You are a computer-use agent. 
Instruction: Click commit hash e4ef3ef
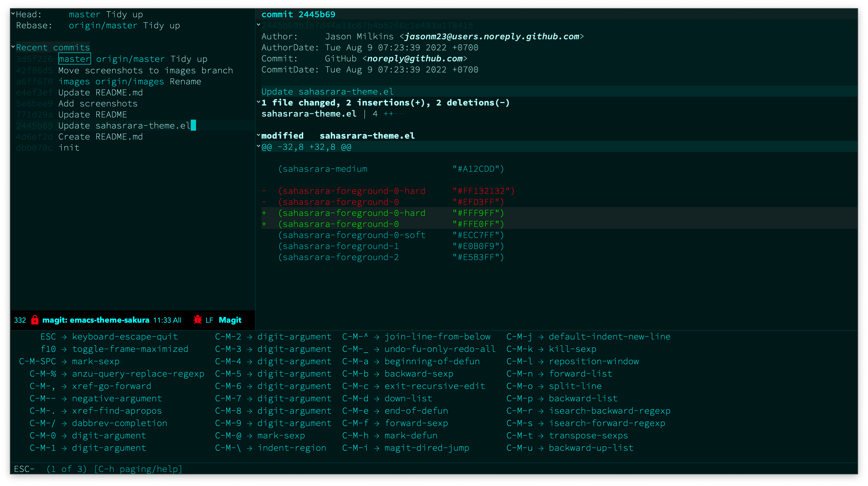(x=34, y=92)
